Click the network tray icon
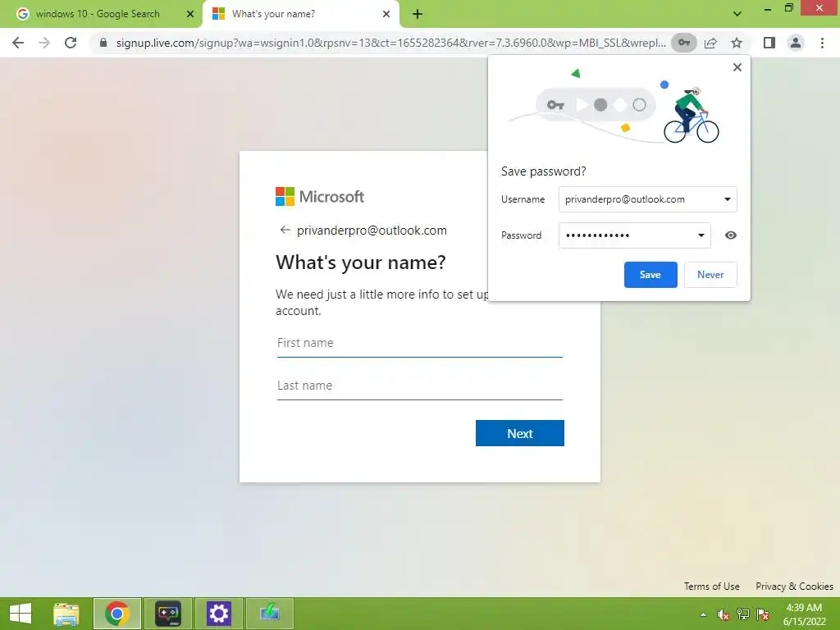The image size is (840, 630). tap(743, 614)
